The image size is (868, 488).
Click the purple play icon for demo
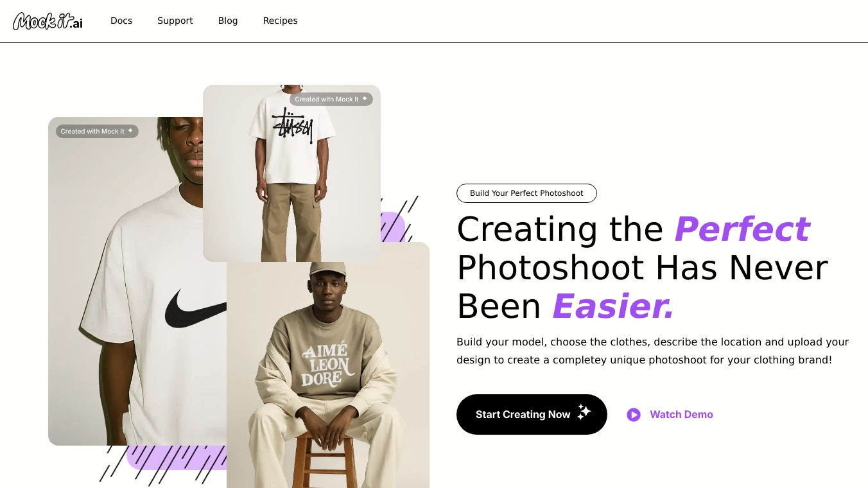click(634, 415)
